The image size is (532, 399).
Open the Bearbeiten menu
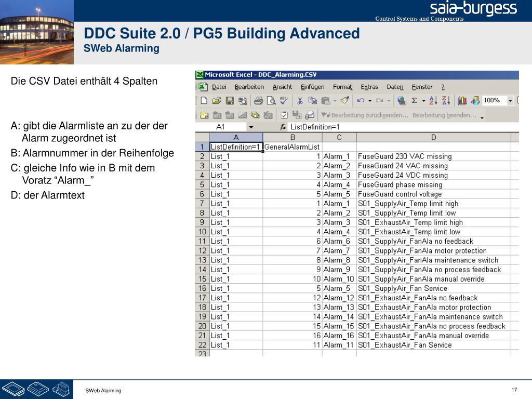pos(249,87)
